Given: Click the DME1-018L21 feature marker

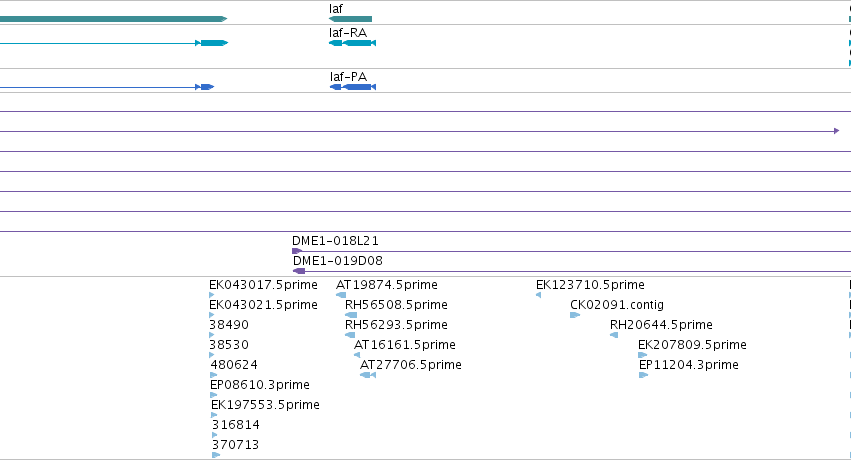Looking at the screenshot, I should pos(297,251).
